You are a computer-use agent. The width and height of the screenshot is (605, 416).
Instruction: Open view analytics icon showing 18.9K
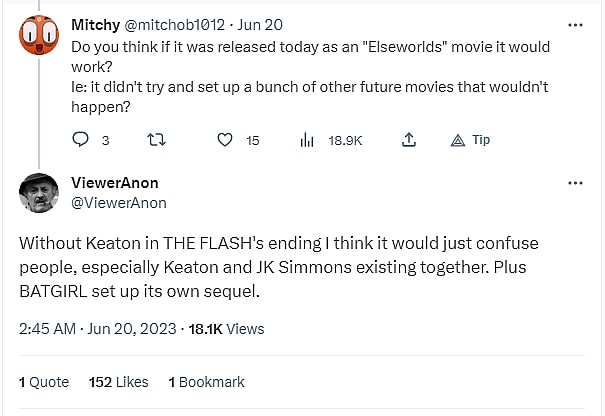tap(307, 140)
